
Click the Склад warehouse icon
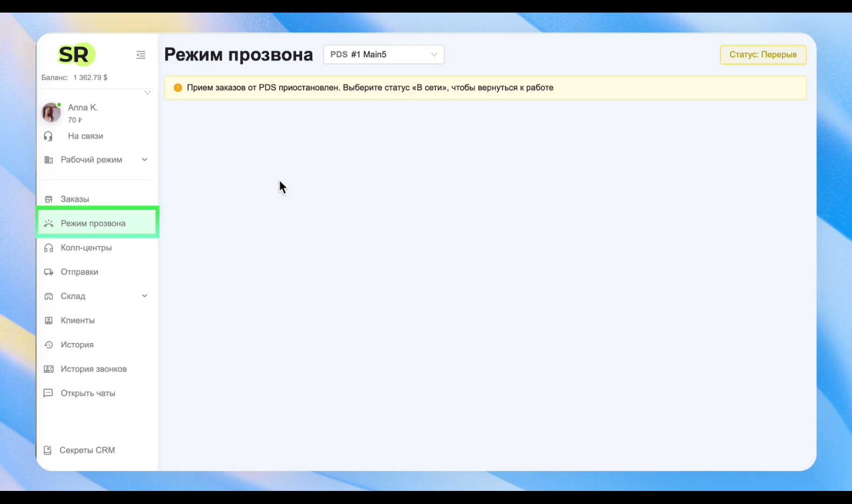(x=49, y=296)
